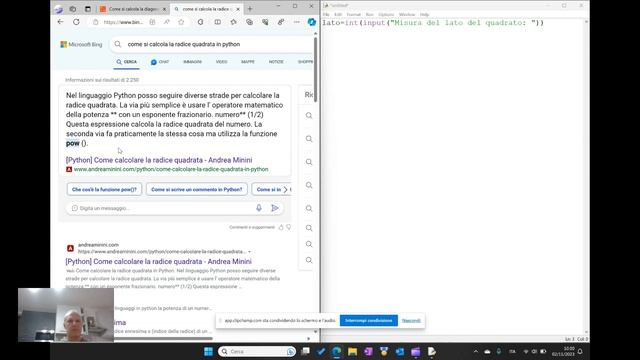This screenshot has width=640, height=360.
Task: Open Edge favorites list icon
Action: (x=233, y=22)
